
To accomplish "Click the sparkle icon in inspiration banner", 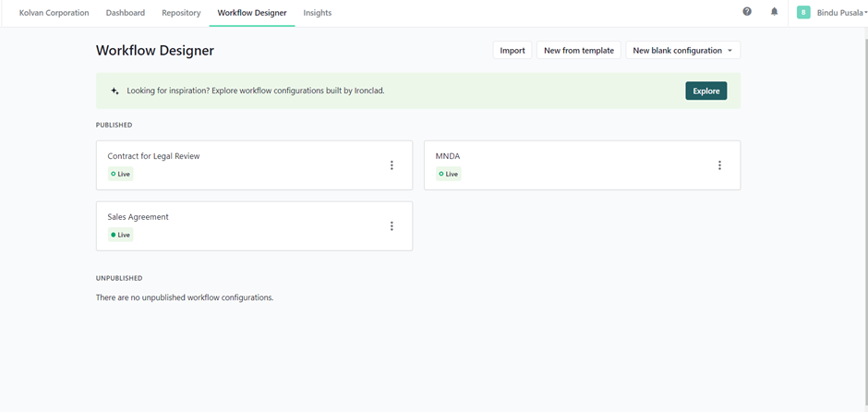I will (x=115, y=91).
